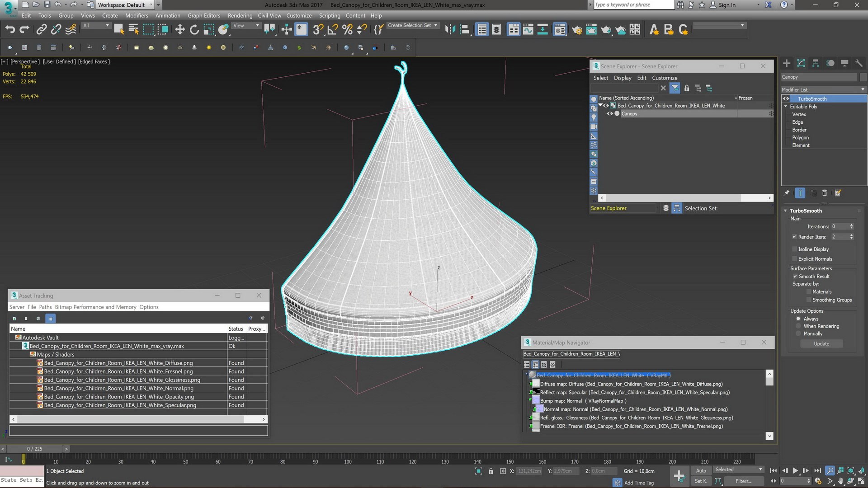Click the Lock icon in Scene Explorer
Viewport: 868px width, 488px height.
coord(687,88)
